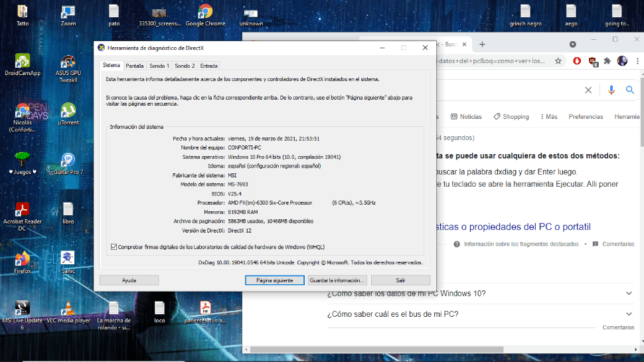Select the 335300_screens image icon
The height and width of the screenshot is (362, 644).
(159, 15)
